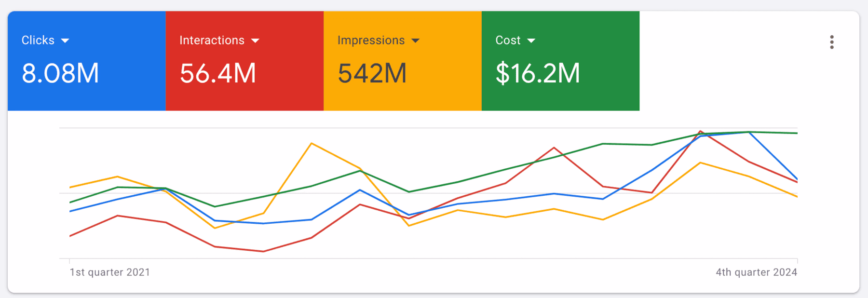Image resolution: width=868 pixels, height=298 pixels.
Task: Select the red Interactions 56.4M card
Action: (244, 61)
